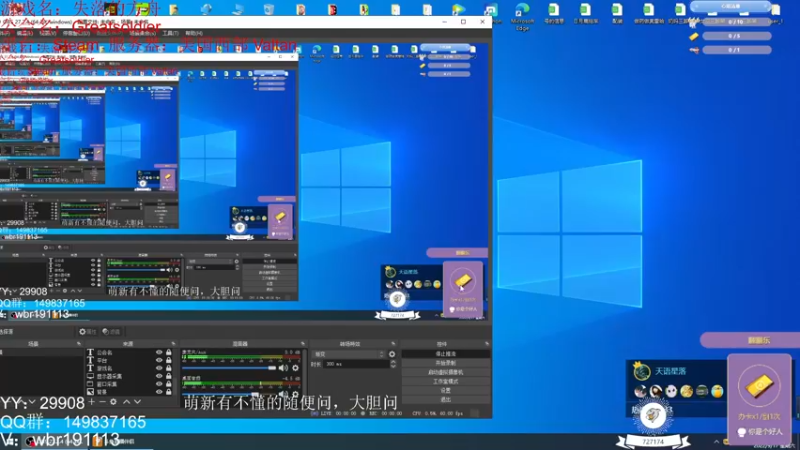Click the lightbulb icon beside 你是个好人
This screenshot has width=800, height=450.
click(x=741, y=432)
